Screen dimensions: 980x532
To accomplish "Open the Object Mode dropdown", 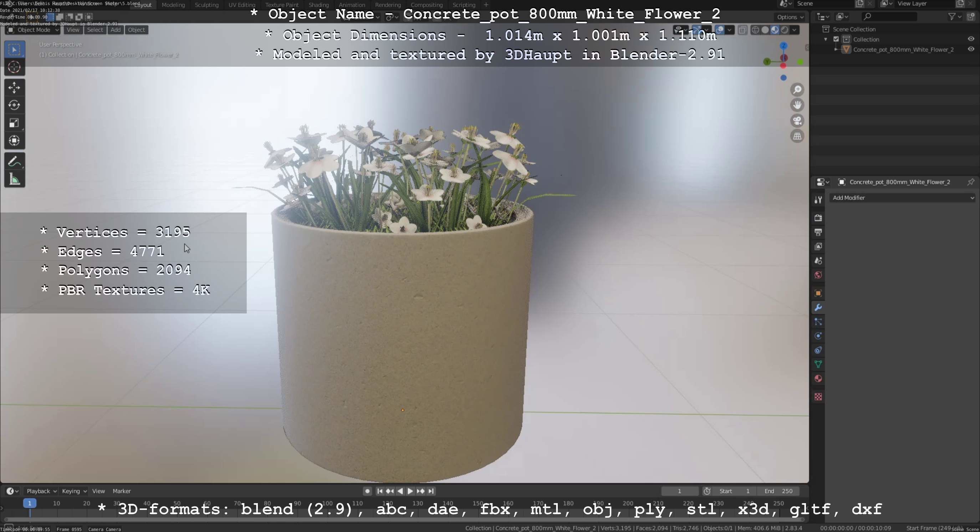I will pyautogui.click(x=33, y=30).
